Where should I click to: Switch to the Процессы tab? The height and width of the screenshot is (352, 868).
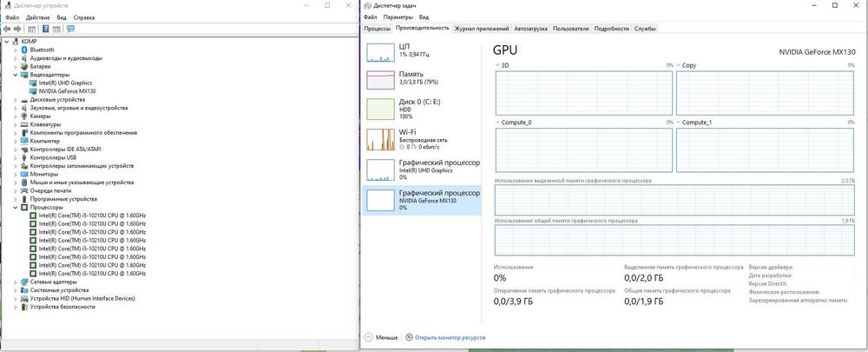coord(377,29)
